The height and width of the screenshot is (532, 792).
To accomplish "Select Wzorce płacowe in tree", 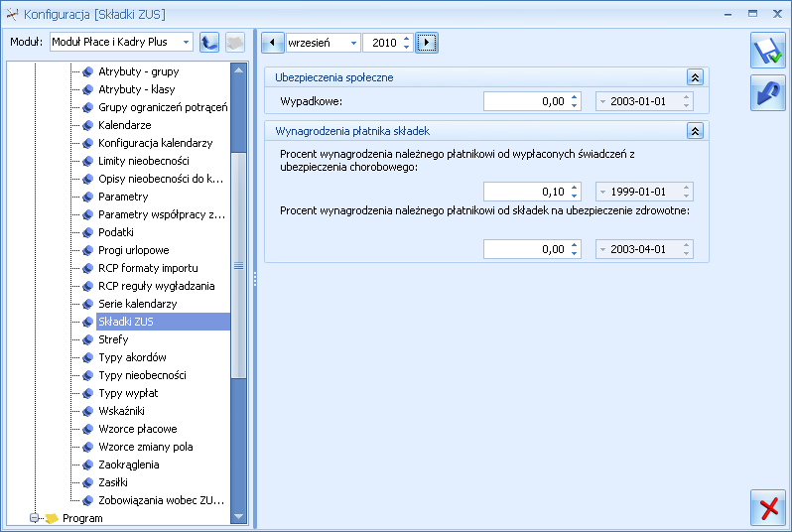I will pyautogui.click(x=137, y=429).
